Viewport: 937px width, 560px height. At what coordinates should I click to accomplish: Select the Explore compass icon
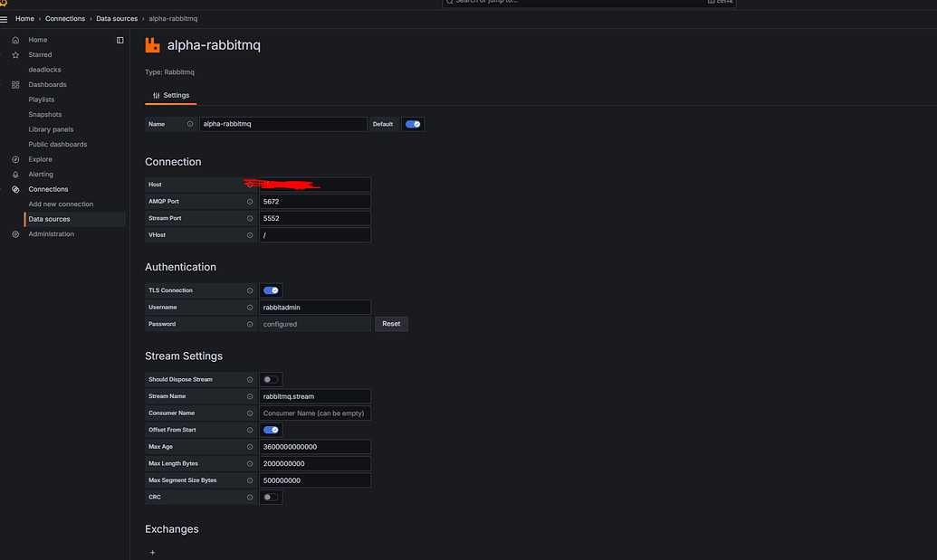click(x=14, y=158)
